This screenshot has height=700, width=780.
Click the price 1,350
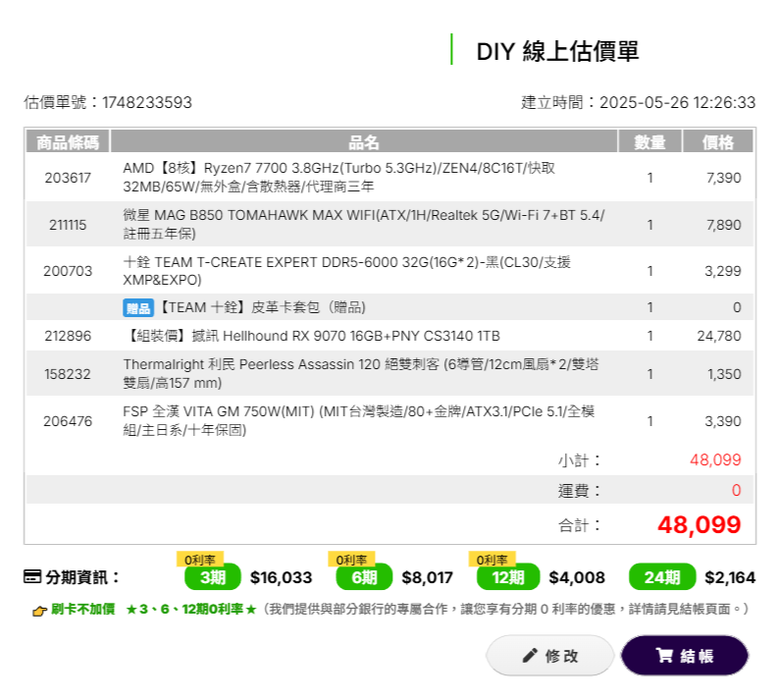(x=724, y=374)
